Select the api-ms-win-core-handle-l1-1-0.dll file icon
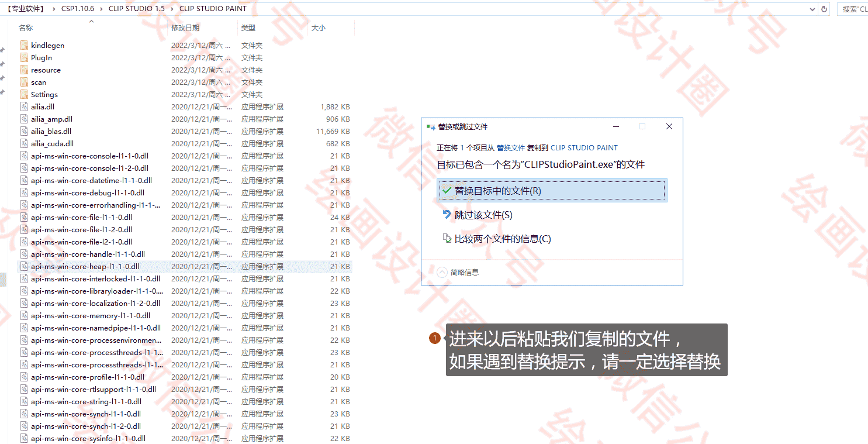Viewport: 868px width, 444px height. click(24, 254)
